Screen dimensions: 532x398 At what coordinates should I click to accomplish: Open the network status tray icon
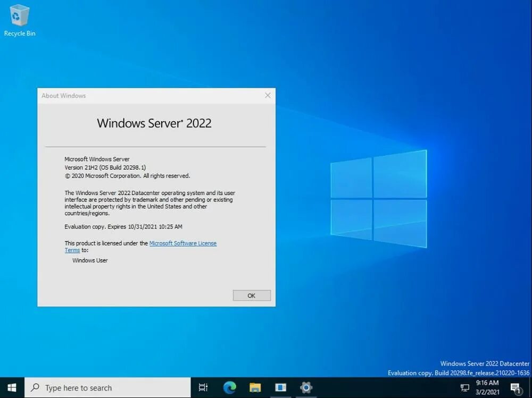[464, 387]
